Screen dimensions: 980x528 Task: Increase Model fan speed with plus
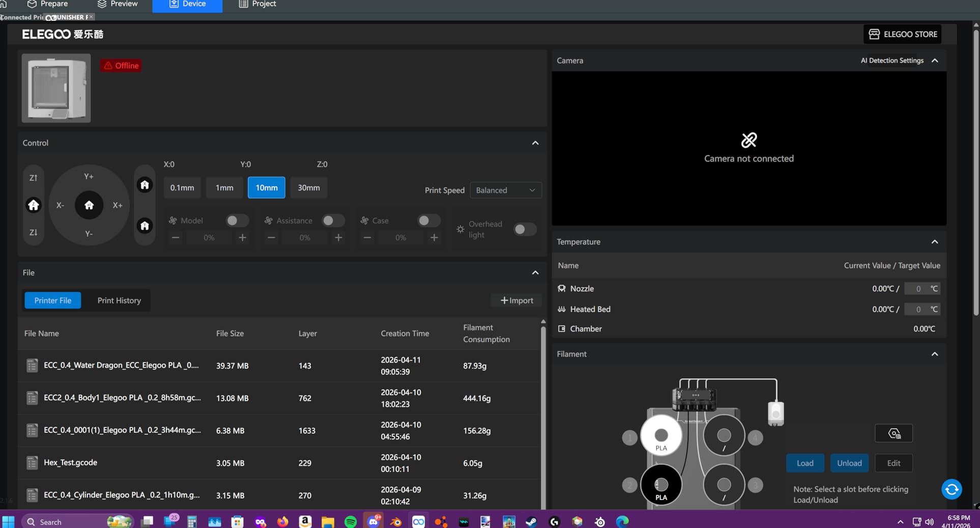(243, 238)
